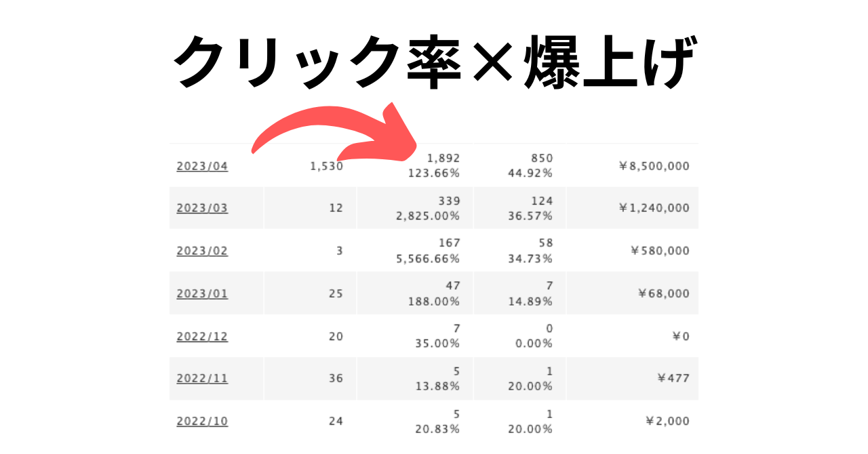Click the 850 conversions 44.92% cell
The height and width of the screenshot is (454, 868).
520,165
